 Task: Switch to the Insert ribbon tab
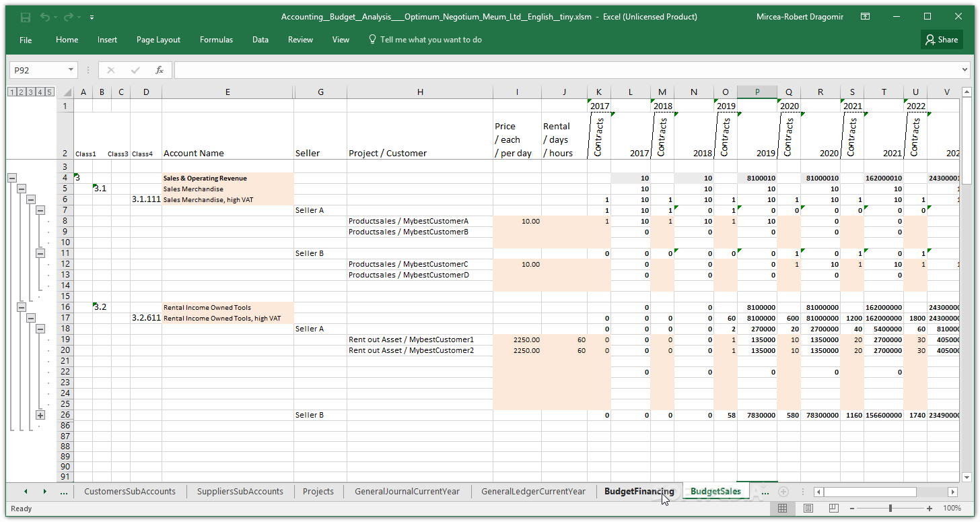[x=107, y=40]
